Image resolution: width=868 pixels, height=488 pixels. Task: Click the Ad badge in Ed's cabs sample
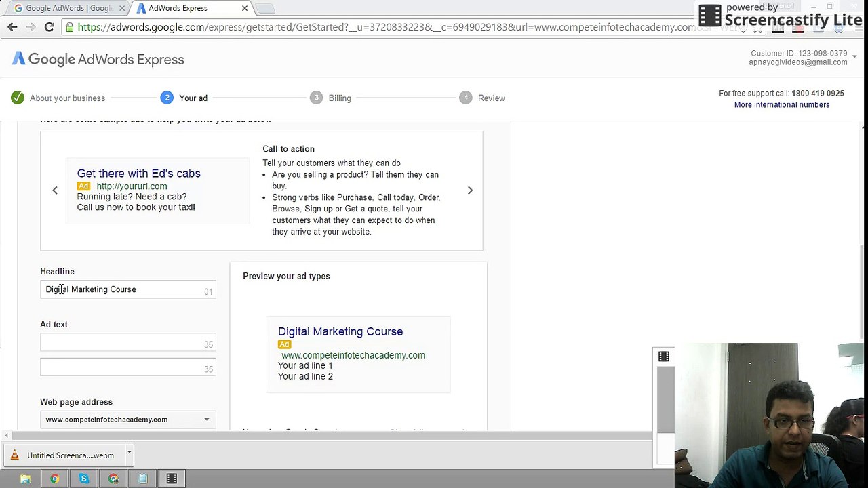[x=83, y=186]
